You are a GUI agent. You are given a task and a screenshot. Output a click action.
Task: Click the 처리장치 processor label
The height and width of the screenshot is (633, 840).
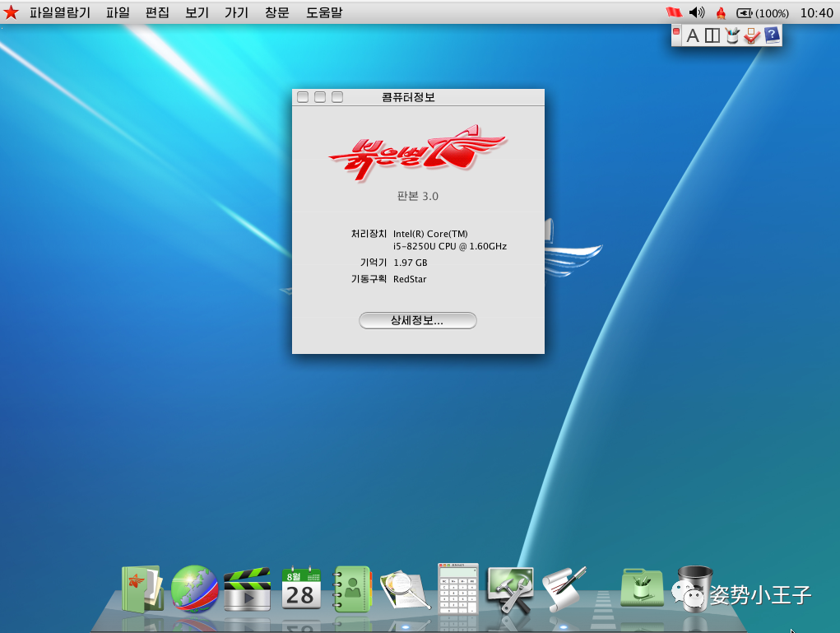[369, 234]
